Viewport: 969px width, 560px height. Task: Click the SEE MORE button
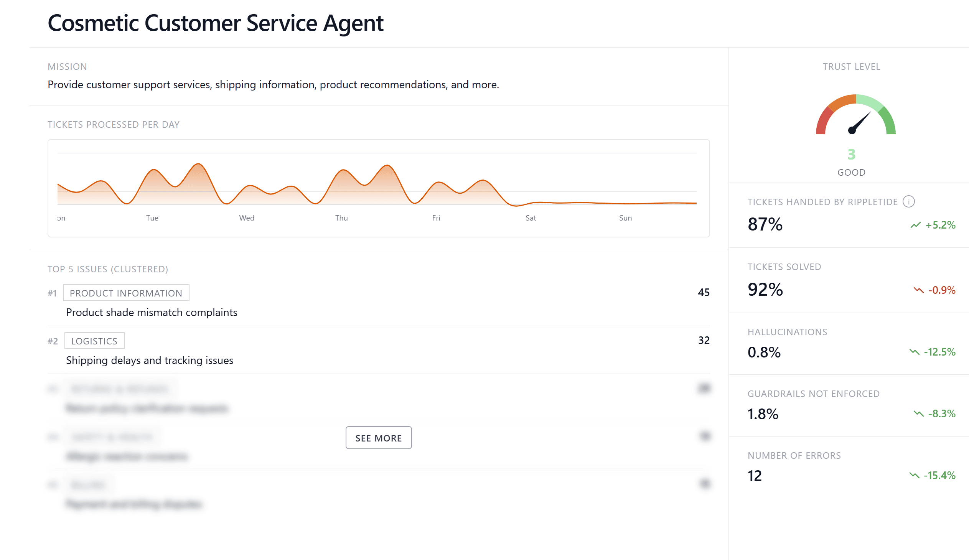click(x=378, y=438)
